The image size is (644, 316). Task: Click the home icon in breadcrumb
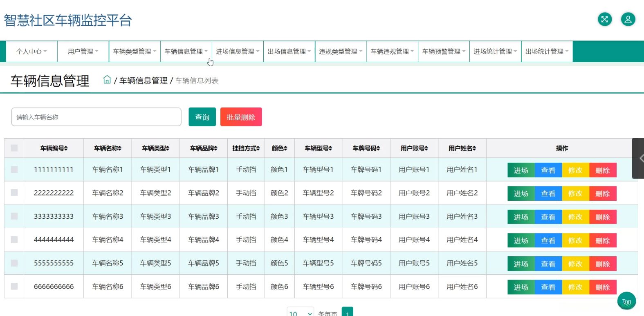107,80
